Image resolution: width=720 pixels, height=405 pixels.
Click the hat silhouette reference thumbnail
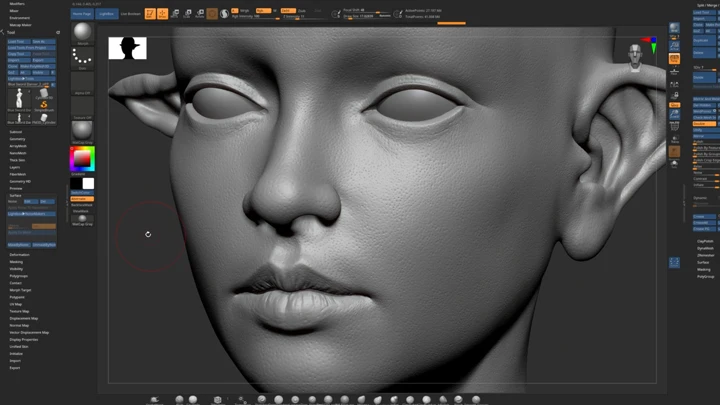coord(128,48)
